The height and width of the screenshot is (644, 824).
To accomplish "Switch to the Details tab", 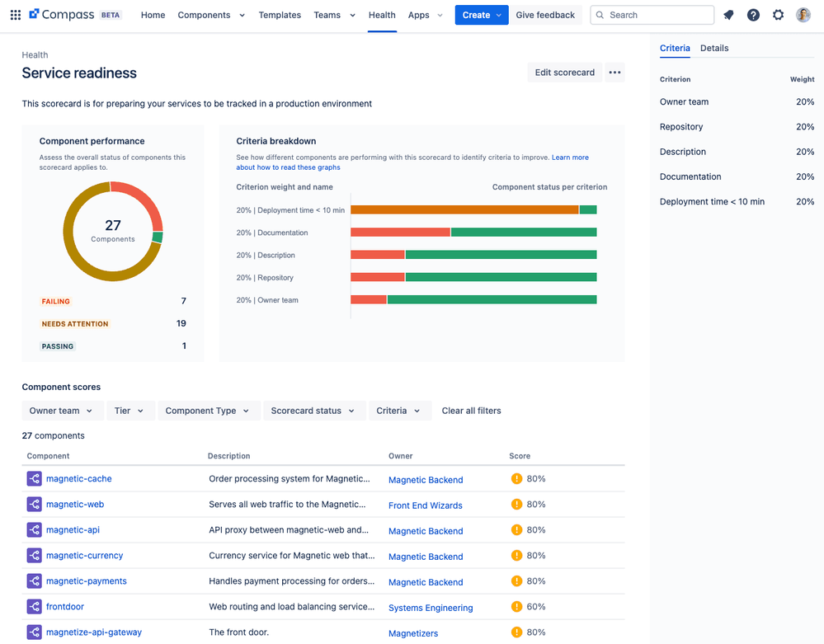I will [714, 48].
